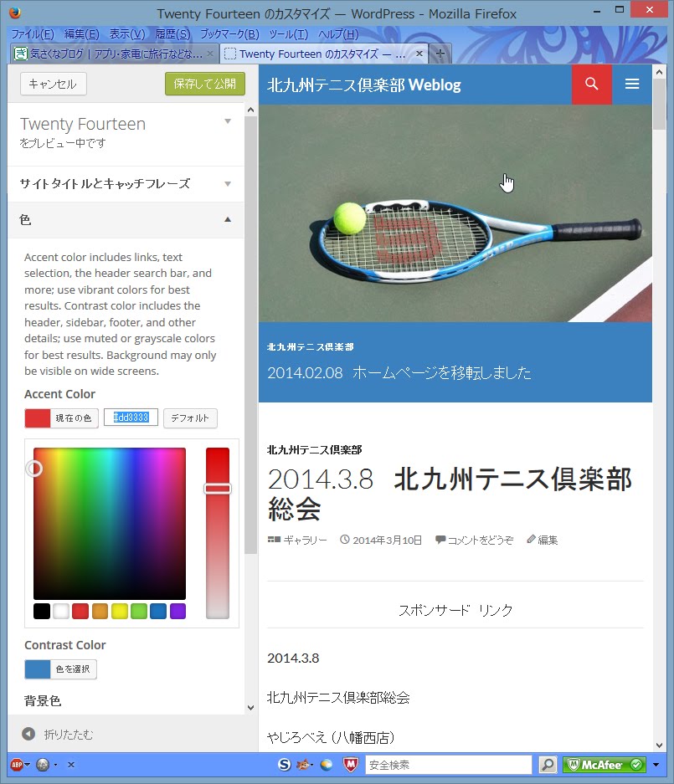Screen dimensions: 674x784
Task: Click the 保存して公開 button
Action: [204, 84]
